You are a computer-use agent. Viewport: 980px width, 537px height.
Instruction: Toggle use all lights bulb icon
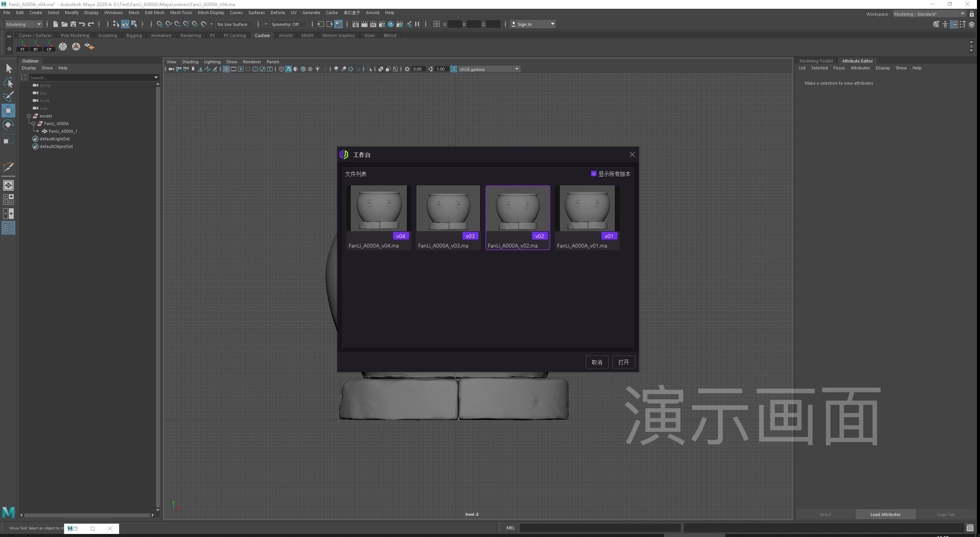click(318, 69)
